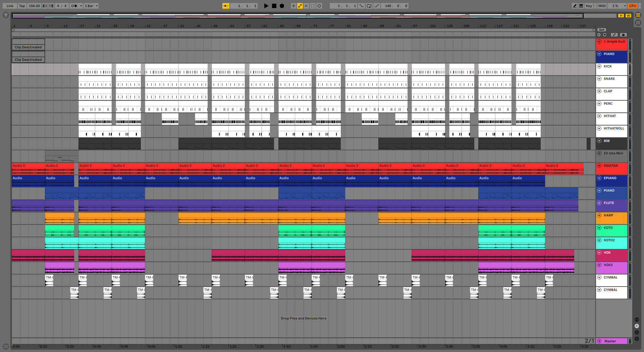Click the 1:00 mark on the time ruler

[178, 346]
